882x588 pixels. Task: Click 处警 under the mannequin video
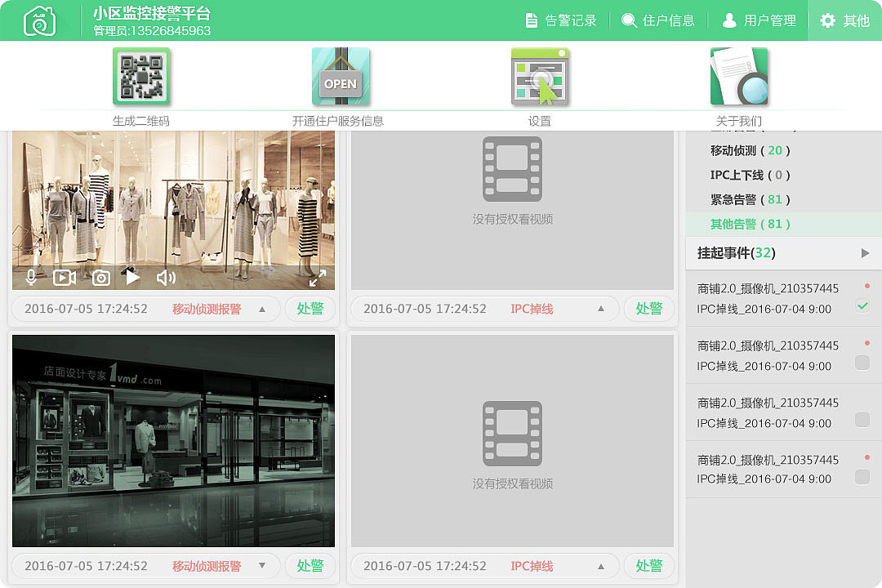click(310, 309)
